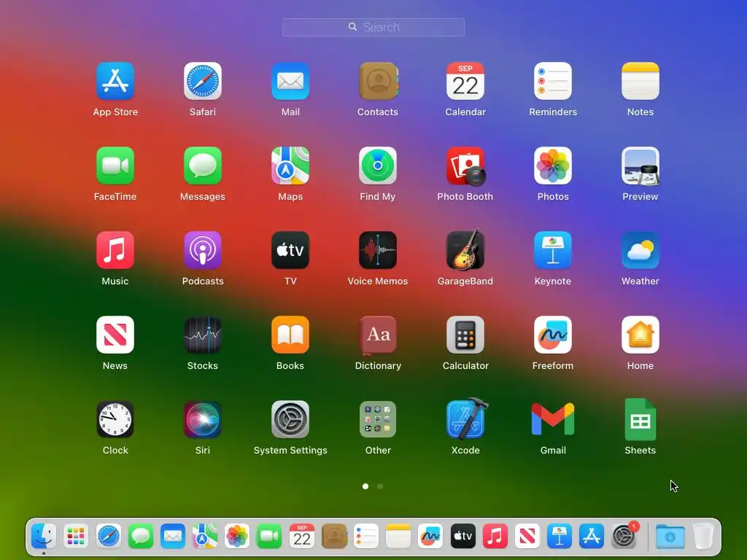747x560 pixels.
Task: Launch Safari from the Launchpad grid
Action: point(203,81)
